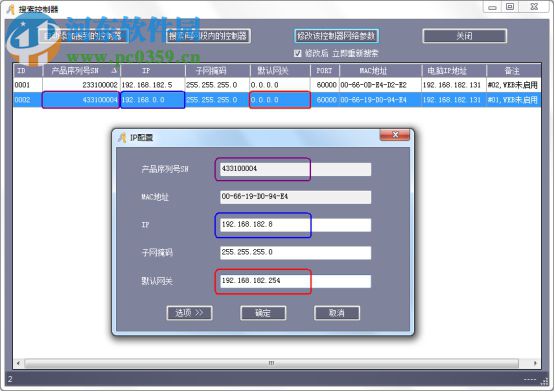Click serial number 433100004 table cell

point(81,100)
